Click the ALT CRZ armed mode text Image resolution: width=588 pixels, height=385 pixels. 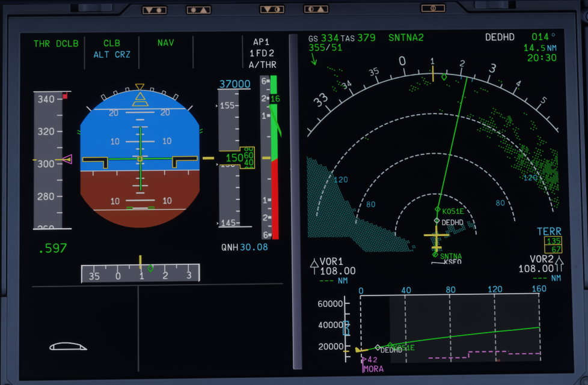coord(112,55)
